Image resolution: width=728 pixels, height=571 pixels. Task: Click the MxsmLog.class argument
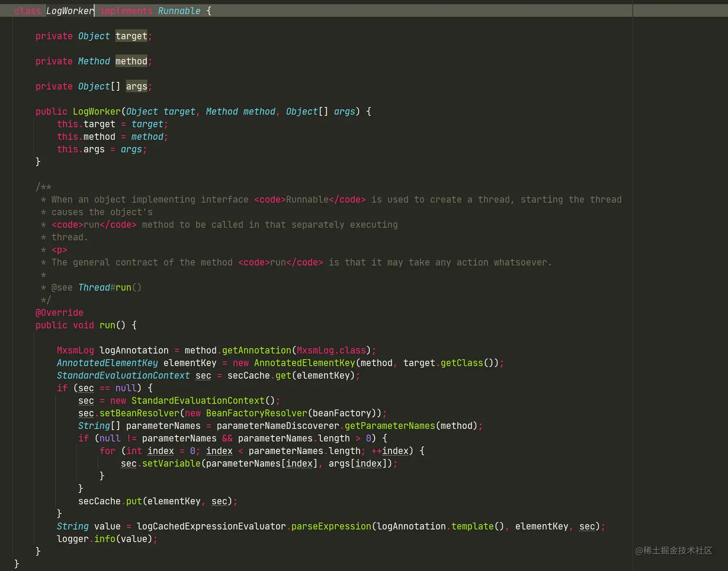pos(331,350)
